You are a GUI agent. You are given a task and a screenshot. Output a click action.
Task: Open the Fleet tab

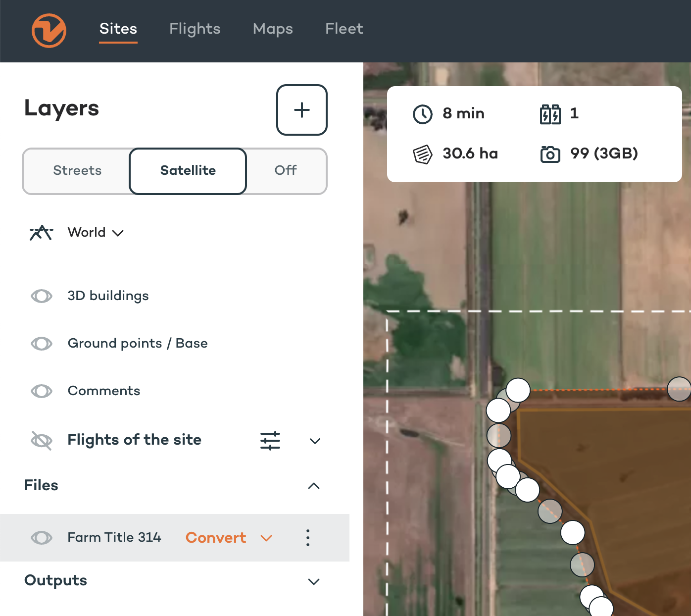[344, 29]
